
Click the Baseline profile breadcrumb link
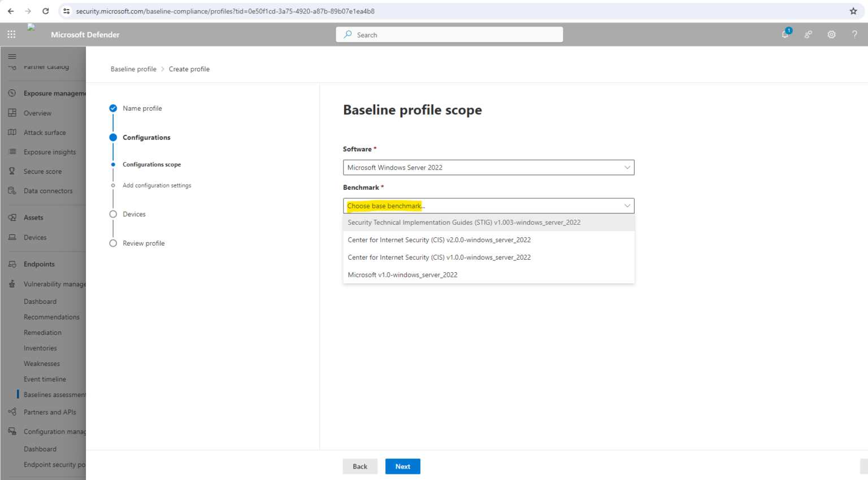pyautogui.click(x=133, y=68)
